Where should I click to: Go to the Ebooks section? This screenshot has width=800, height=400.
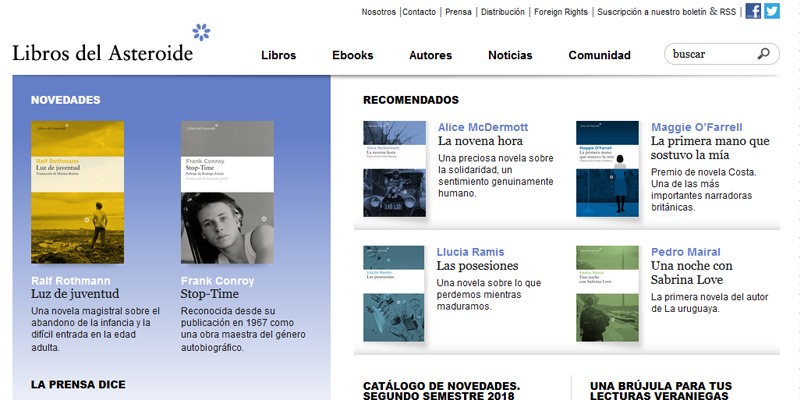[352, 56]
